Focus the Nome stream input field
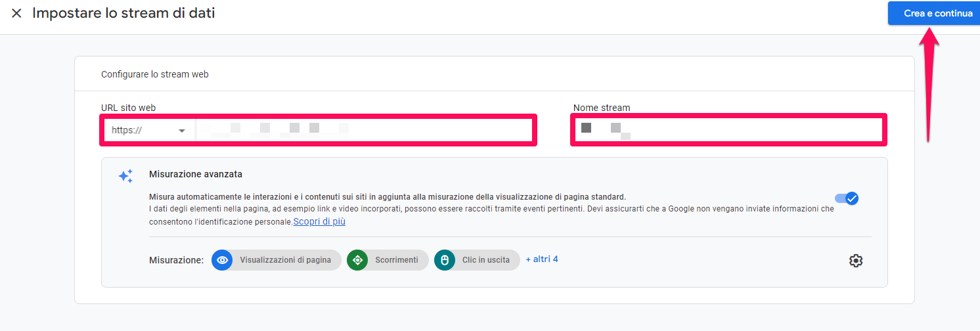 (729, 129)
